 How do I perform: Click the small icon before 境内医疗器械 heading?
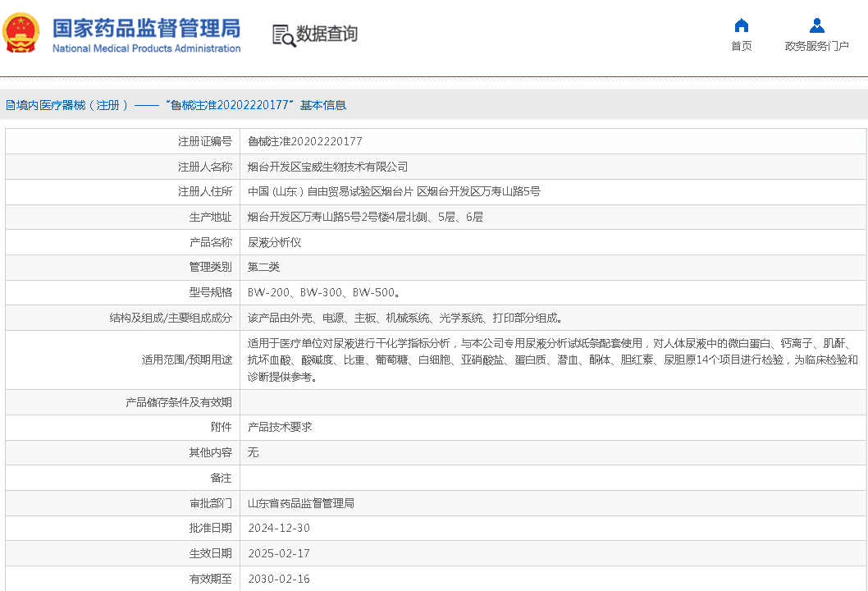(x=10, y=105)
